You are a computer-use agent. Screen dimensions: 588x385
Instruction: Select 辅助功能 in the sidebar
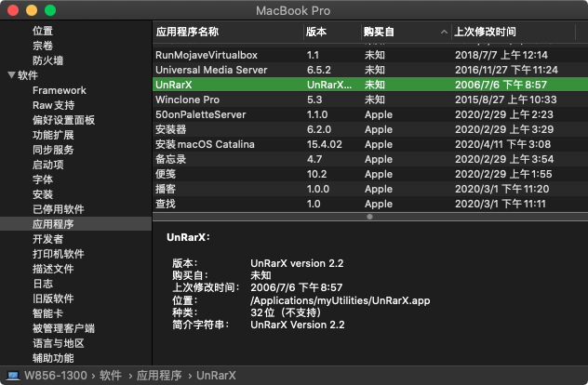(53, 358)
